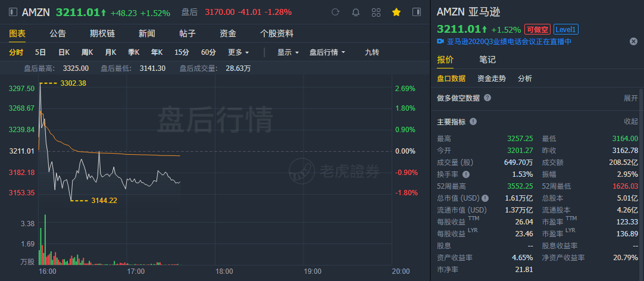Click the 市净率 value 21.81

(x=524, y=270)
